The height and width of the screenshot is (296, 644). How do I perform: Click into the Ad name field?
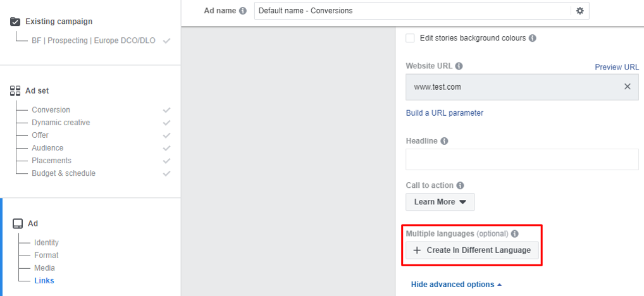(412, 11)
